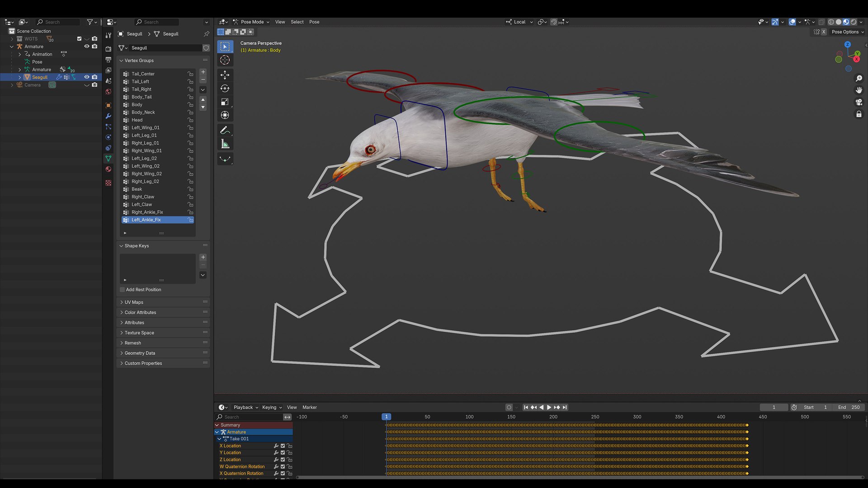Expand the Camera item in outliner
This screenshot has height=488, width=868.
12,85
